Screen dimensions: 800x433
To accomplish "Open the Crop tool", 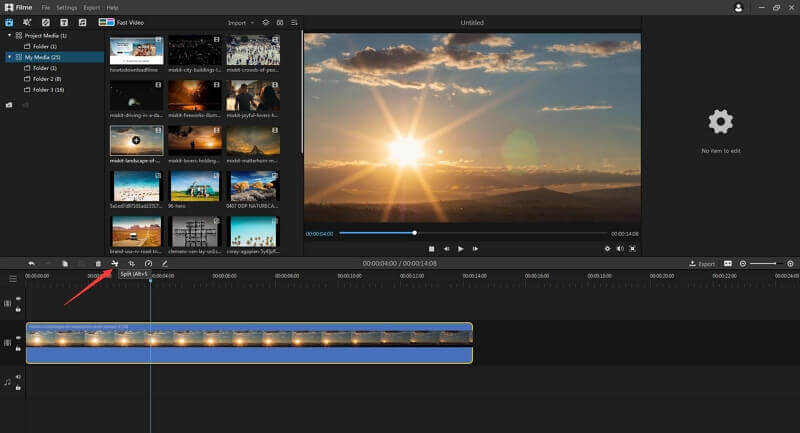I will click(132, 264).
